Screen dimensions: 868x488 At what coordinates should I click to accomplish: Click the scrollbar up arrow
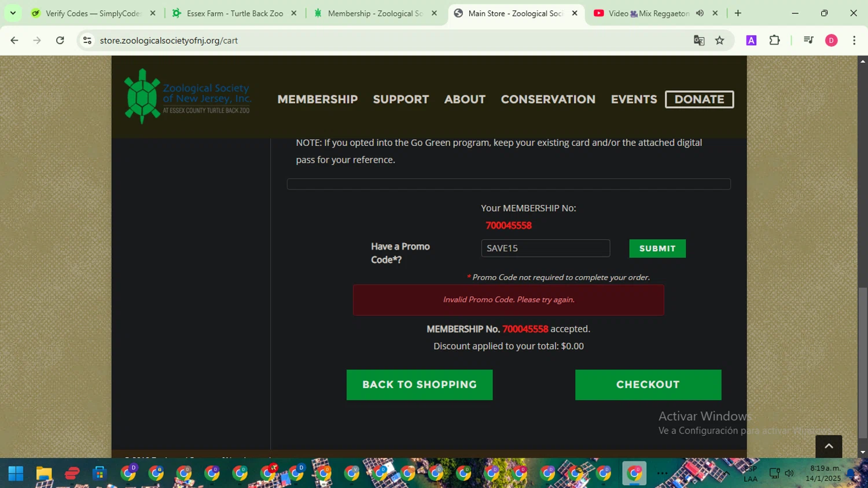tap(863, 61)
